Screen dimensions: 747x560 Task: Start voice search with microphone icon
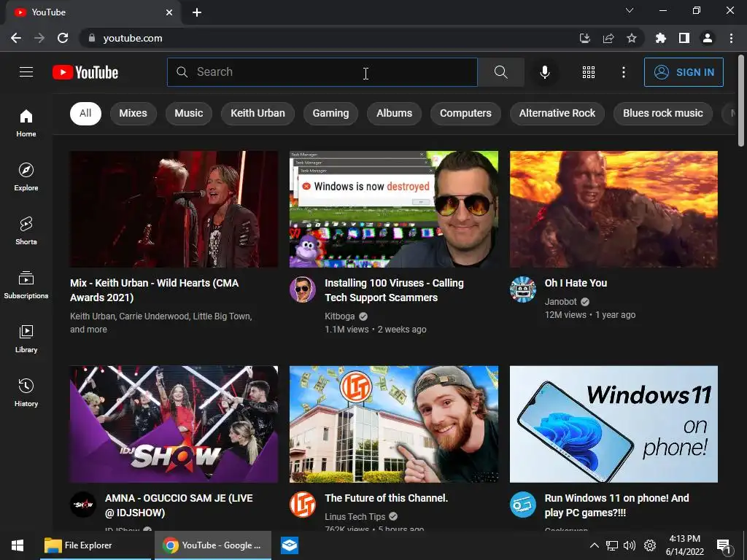pos(544,72)
